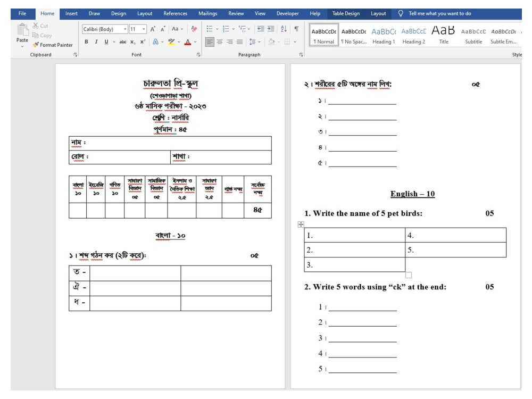532x399 pixels.
Task: Switch to the Design tab
Action: 119,14
